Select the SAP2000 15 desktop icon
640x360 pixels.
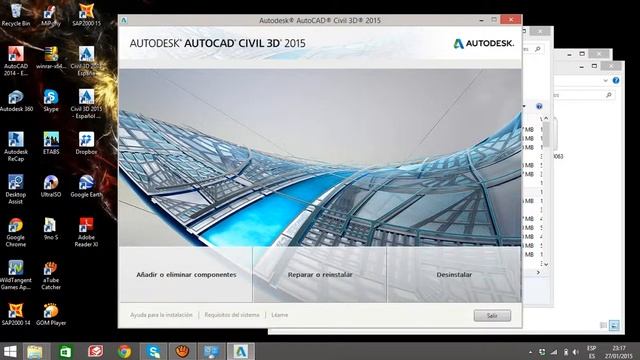[x=86, y=16]
